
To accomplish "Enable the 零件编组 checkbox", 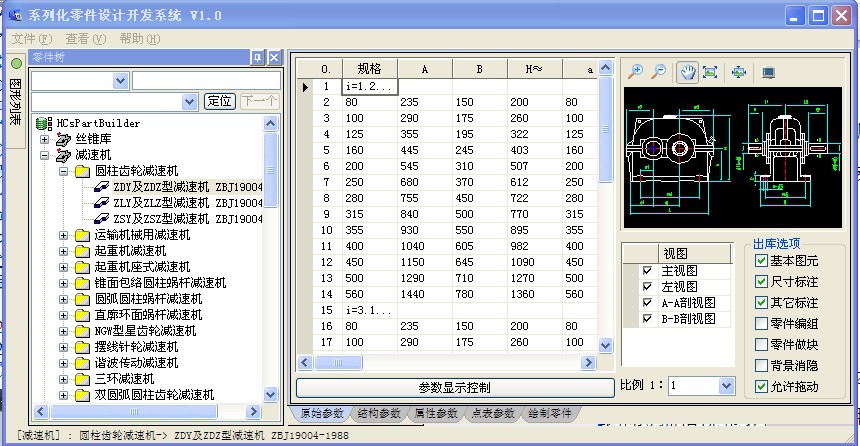I will [x=762, y=323].
